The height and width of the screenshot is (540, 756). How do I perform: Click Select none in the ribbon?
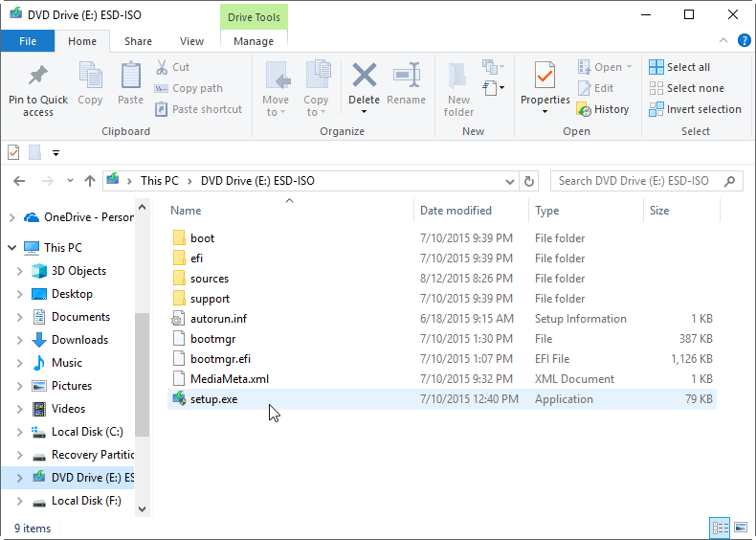656,88
